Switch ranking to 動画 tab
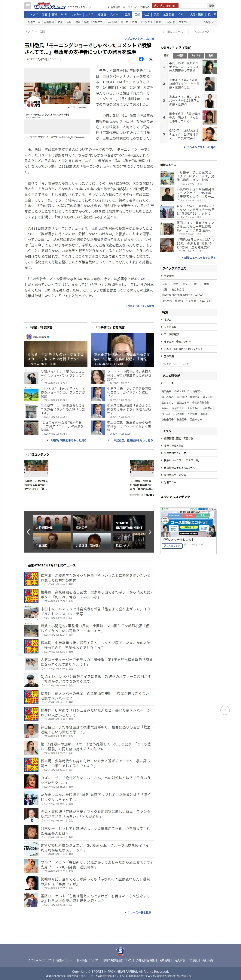This screenshot has width=241, height=980. pos(210,56)
